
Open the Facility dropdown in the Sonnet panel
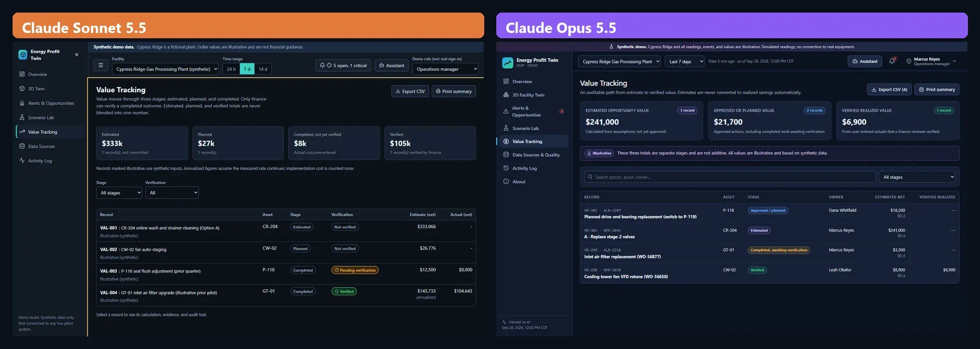pos(165,69)
